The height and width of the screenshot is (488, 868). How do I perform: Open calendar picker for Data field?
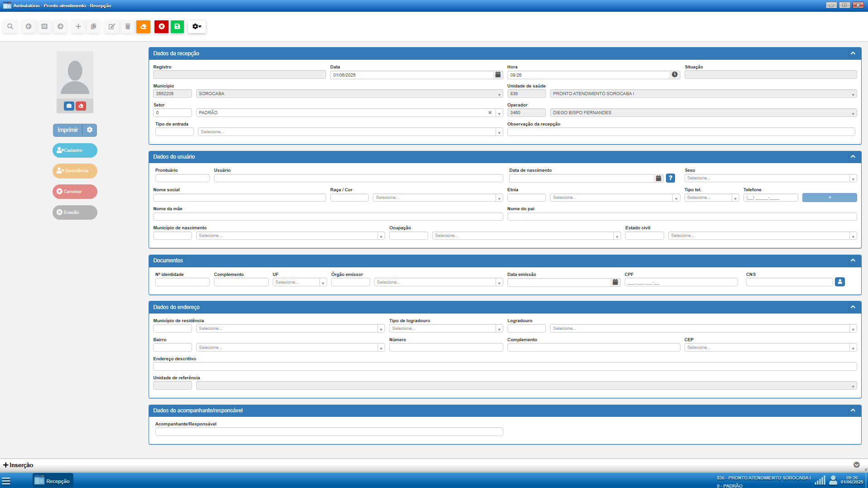(x=498, y=75)
